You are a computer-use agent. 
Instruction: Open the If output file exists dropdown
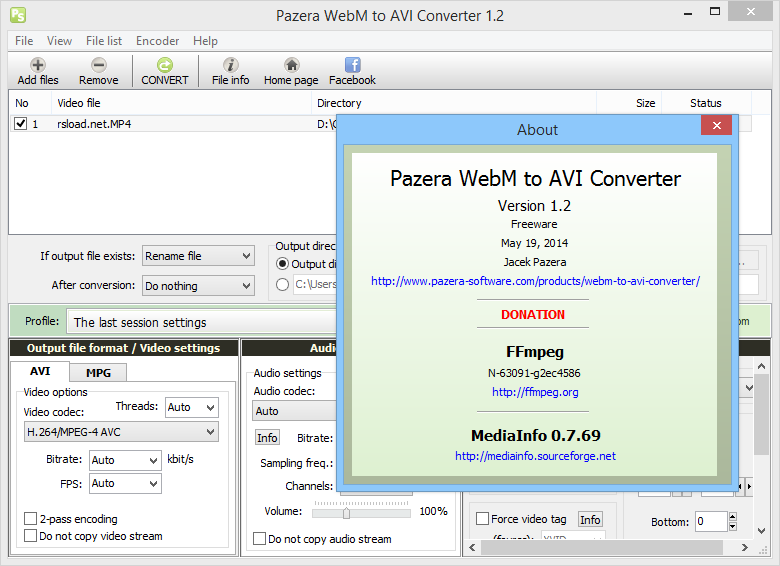point(198,256)
